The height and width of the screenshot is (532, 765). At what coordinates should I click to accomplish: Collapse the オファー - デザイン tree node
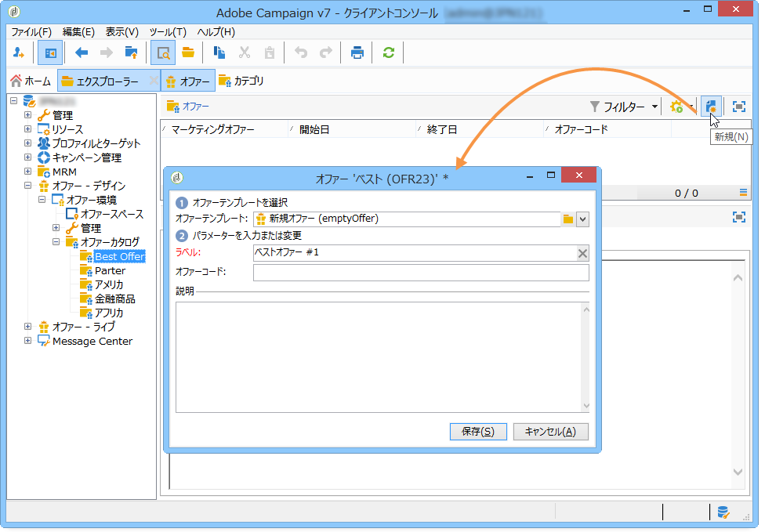coord(27,186)
